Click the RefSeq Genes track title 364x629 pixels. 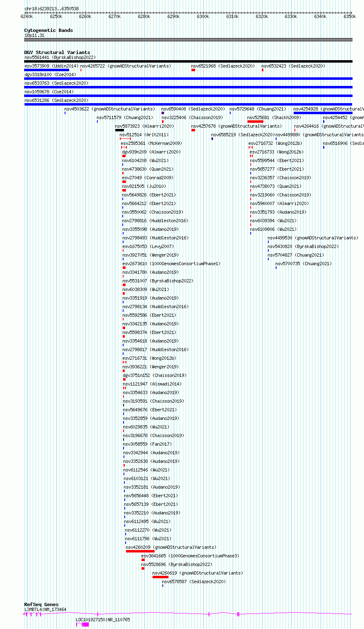[41, 604]
